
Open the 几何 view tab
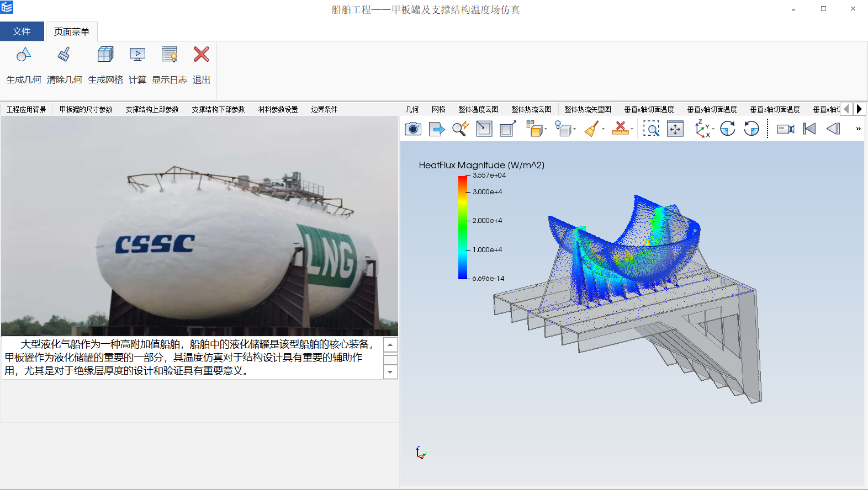tap(412, 109)
